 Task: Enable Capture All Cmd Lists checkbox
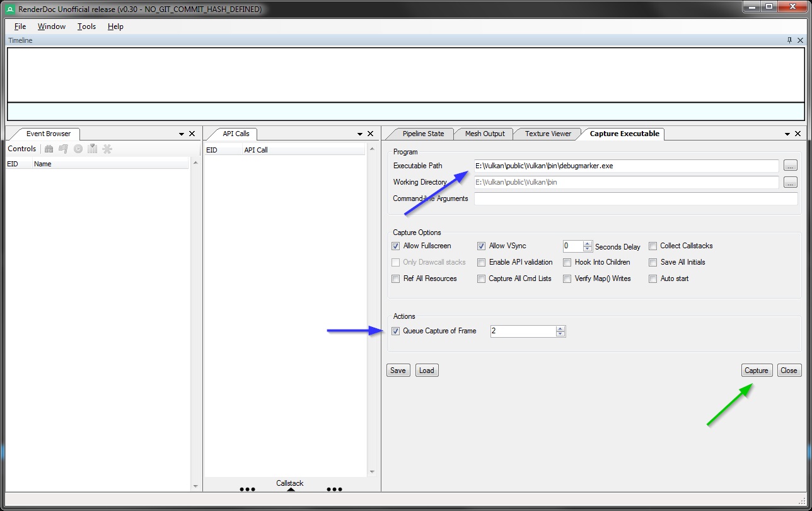(x=481, y=278)
